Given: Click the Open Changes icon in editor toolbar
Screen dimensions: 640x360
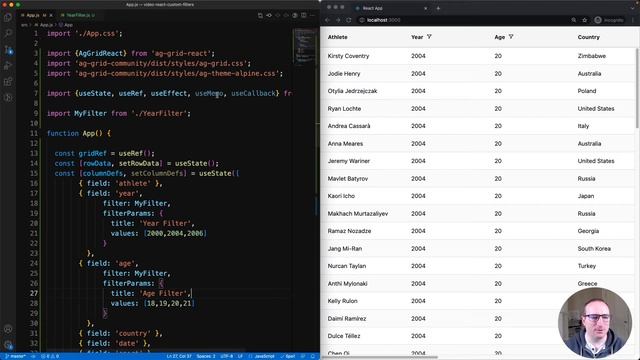Looking at the screenshot, I should [260, 15].
